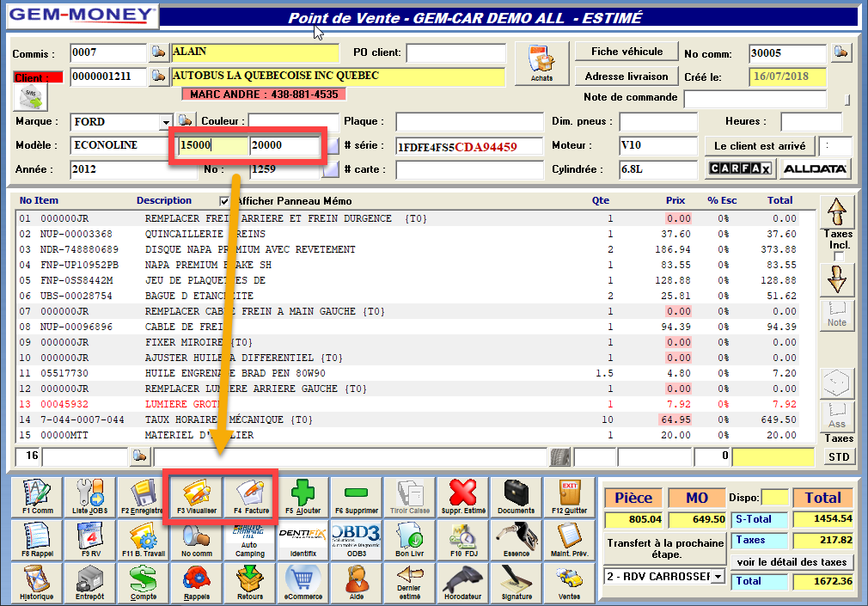868x606 pixels.
Task: Open Achats purchases icon
Action: 541,63
